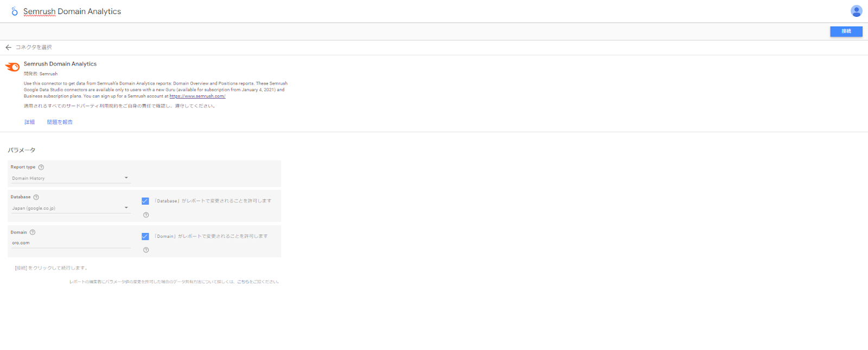868x350 pixels.
Task: Open the Database dropdown (Japan google.co.jp)
Action: point(71,208)
